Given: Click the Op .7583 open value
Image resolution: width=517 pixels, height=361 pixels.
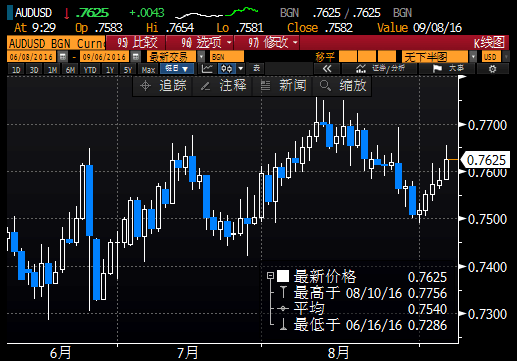Looking at the screenshot, I should click(99, 28).
